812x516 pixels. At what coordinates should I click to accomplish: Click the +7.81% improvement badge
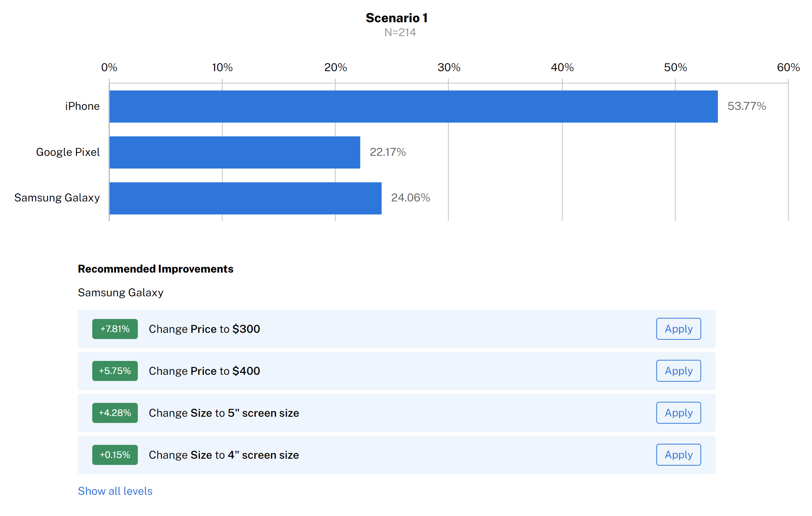coord(115,329)
